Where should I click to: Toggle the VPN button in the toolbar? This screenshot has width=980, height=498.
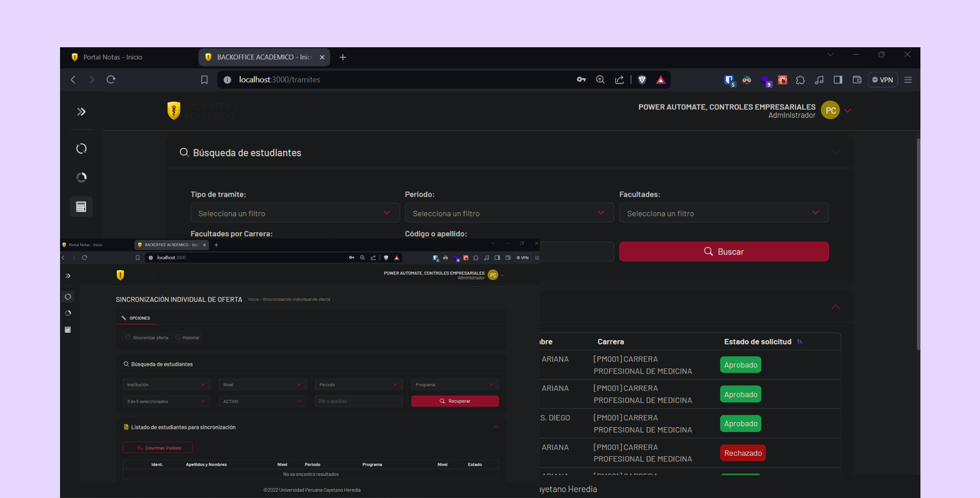click(883, 80)
